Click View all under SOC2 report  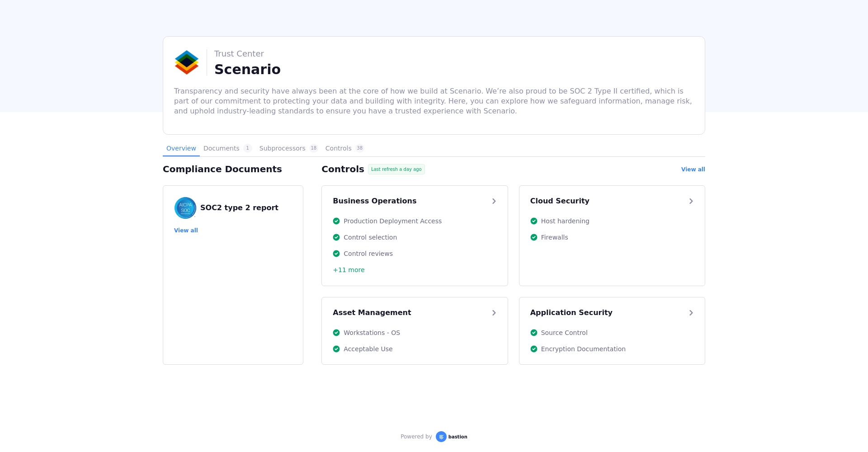(186, 231)
